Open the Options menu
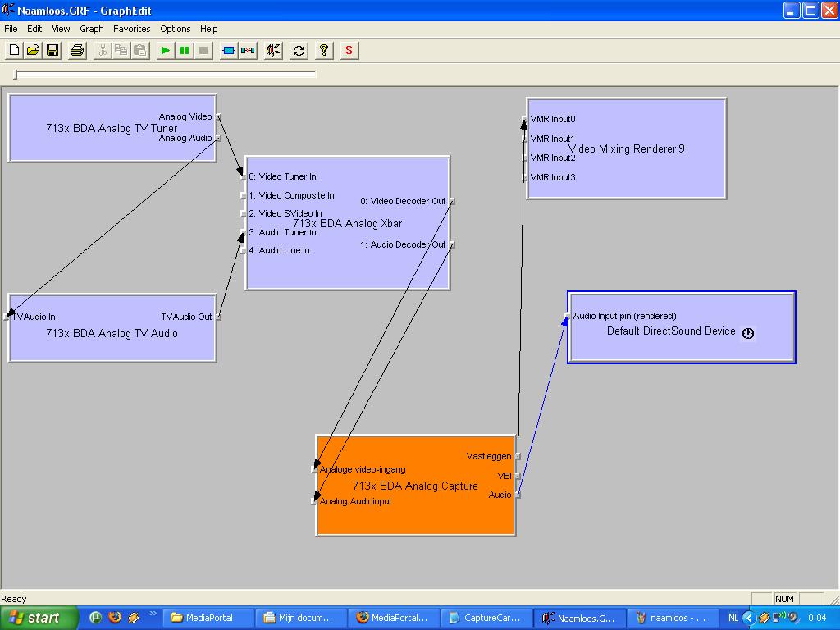 [175, 29]
